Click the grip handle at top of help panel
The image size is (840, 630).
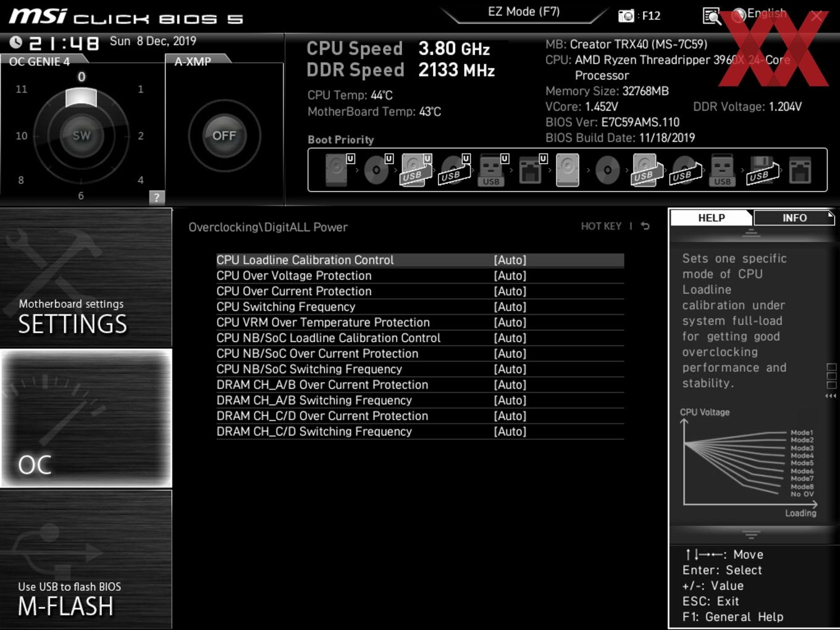(751, 233)
